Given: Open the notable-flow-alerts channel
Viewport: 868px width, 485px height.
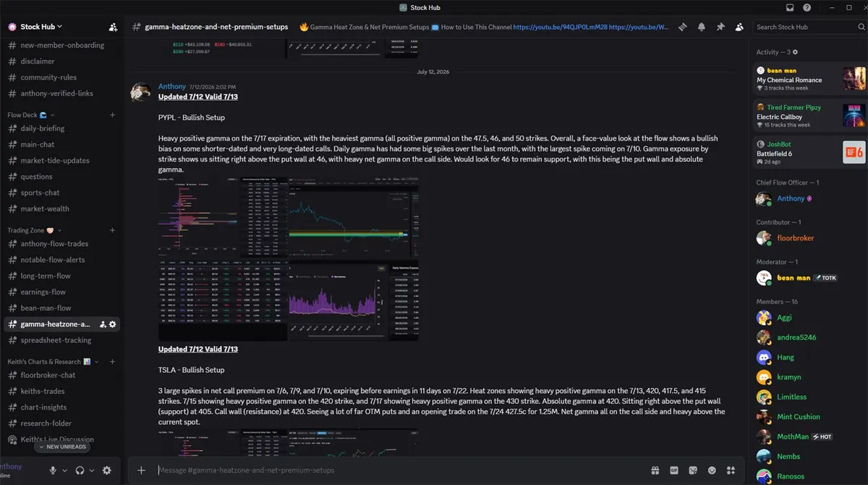Looking at the screenshot, I should click(x=62, y=260).
